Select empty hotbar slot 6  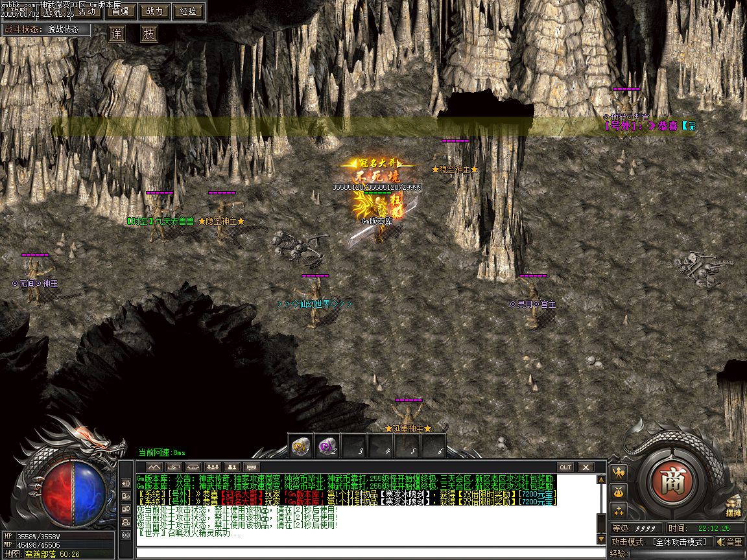coord(434,446)
